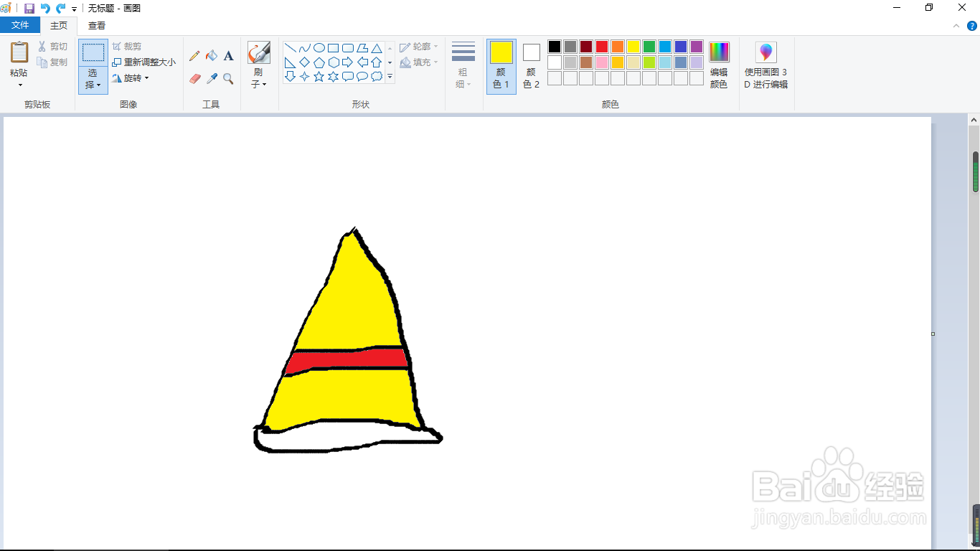Choose the Diamond shape

click(x=305, y=62)
